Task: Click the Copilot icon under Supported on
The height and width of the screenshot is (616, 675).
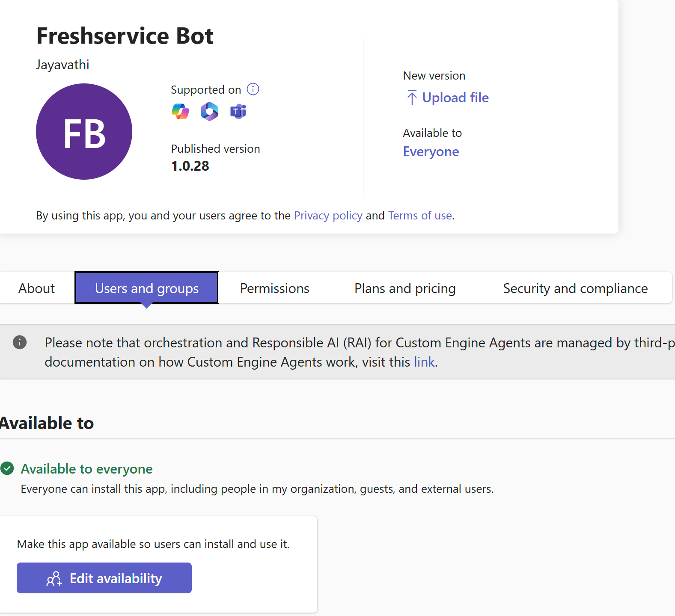Action: (180, 112)
